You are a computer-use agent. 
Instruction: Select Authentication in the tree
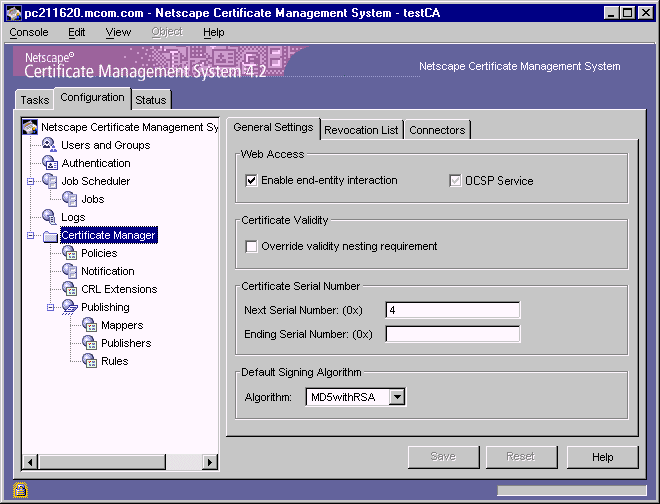point(96,163)
